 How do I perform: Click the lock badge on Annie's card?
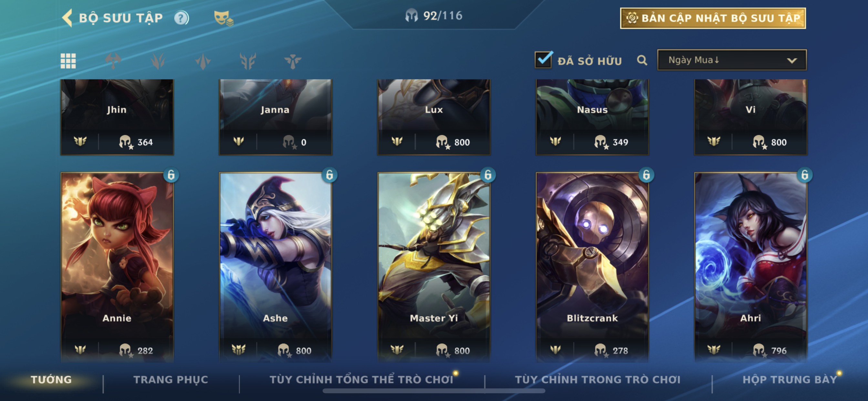(x=171, y=175)
